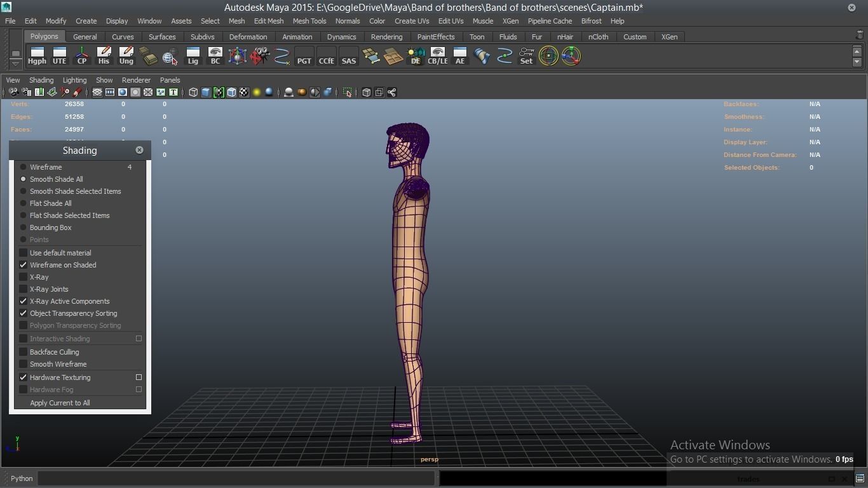Viewport: 868px width, 488px height.
Task: Toggle the X-Ray Joints panel toolbar icon
Action: coord(392,92)
